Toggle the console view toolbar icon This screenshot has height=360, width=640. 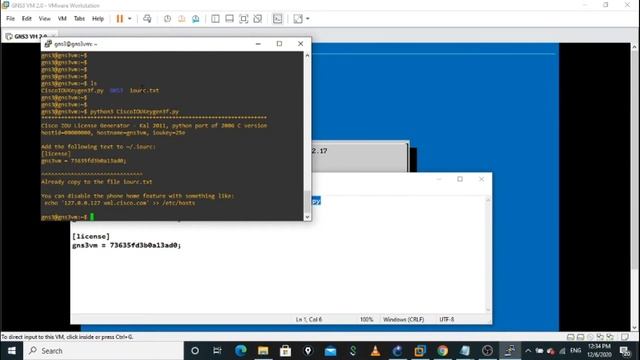tap(278, 19)
